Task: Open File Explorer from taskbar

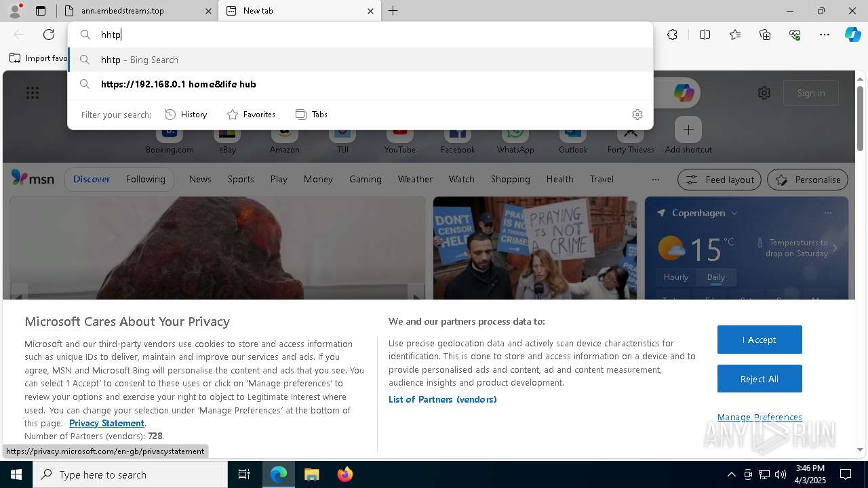Action: click(311, 474)
